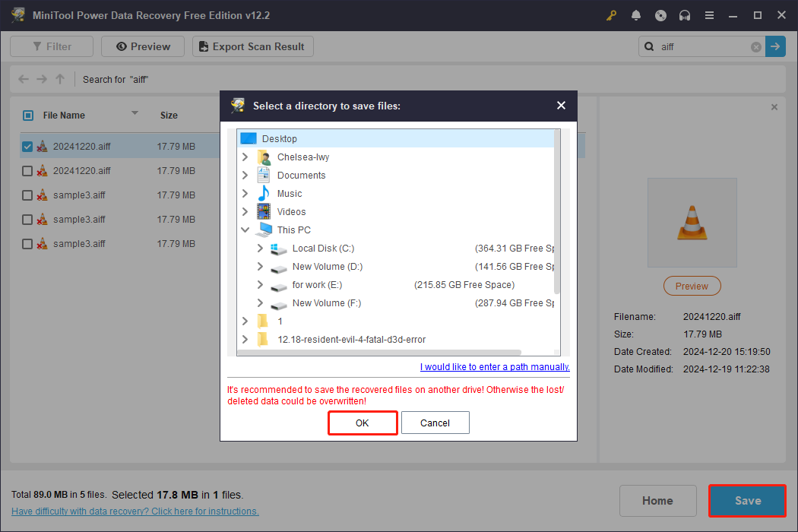This screenshot has width=798, height=532.
Task: Click the Filter button
Action: 52,46
